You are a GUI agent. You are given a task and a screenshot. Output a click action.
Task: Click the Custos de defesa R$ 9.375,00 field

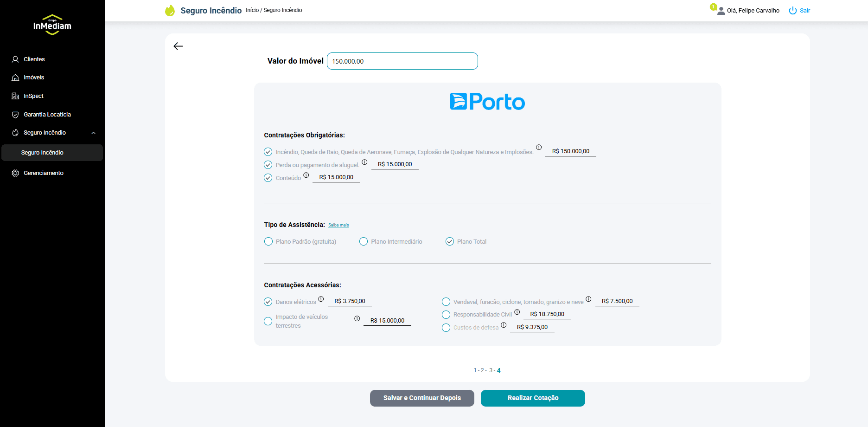pos(532,327)
